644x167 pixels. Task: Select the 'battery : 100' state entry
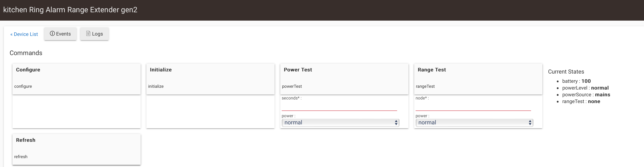coord(576,81)
